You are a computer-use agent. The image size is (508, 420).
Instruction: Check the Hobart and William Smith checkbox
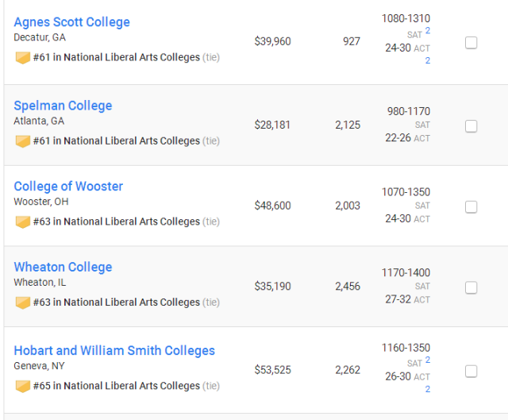471,372
